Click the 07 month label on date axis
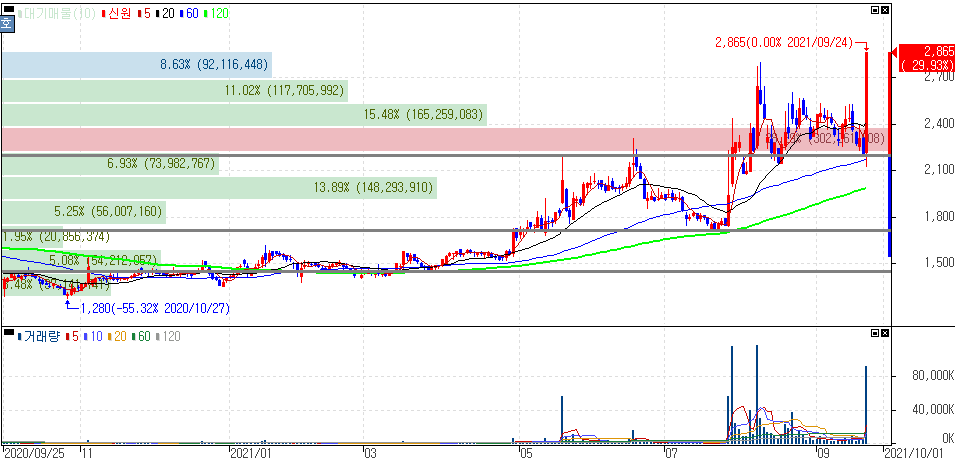The image size is (955, 461). [670, 453]
